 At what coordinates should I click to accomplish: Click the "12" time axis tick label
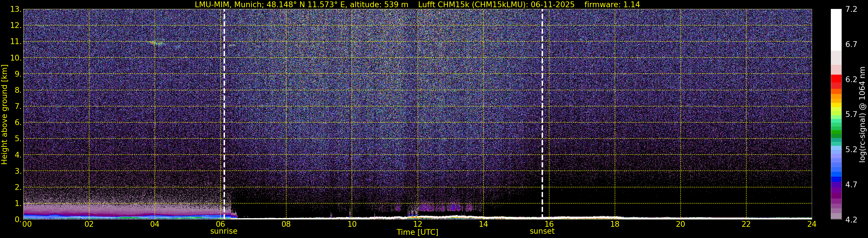tap(417, 224)
